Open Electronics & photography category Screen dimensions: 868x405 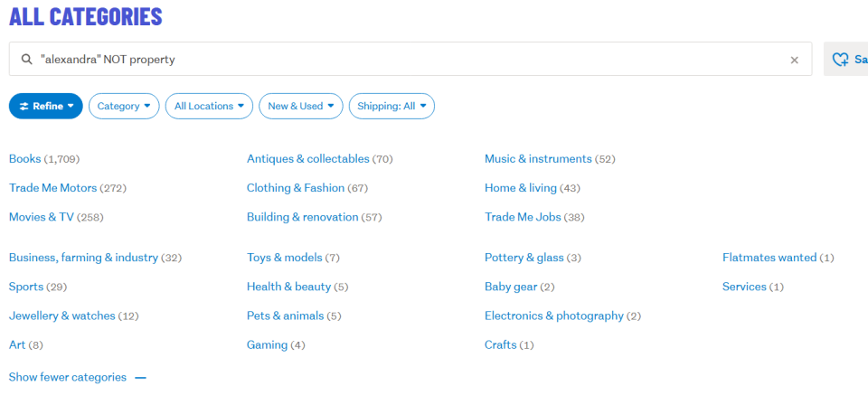[554, 316]
